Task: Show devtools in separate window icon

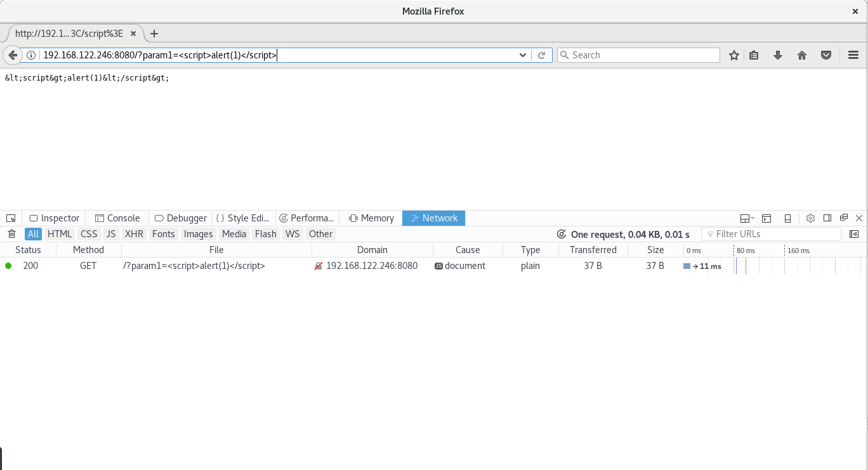Action: click(x=844, y=218)
